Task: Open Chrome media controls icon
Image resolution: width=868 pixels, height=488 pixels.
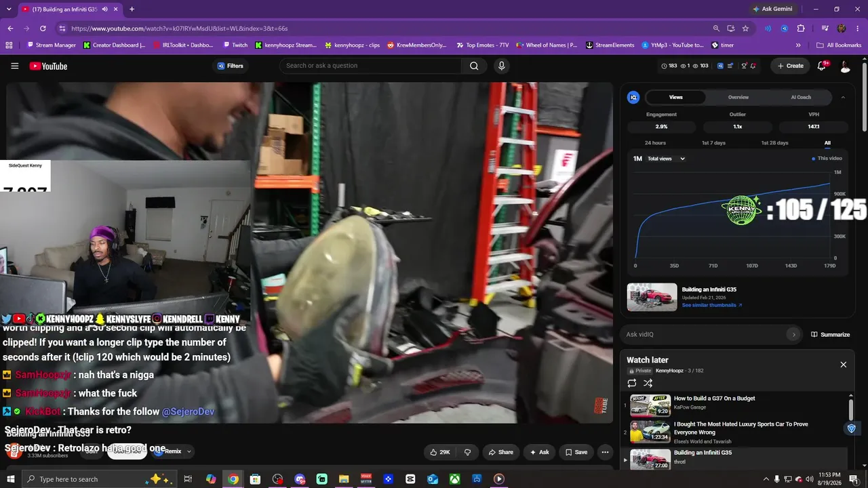Action: click(x=825, y=28)
